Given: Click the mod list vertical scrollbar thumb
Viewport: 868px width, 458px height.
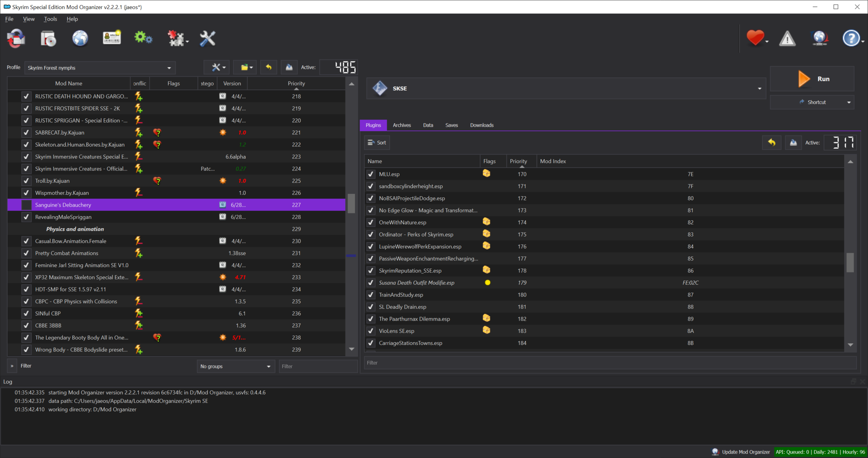Looking at the screenshot, I should point(351,203).
